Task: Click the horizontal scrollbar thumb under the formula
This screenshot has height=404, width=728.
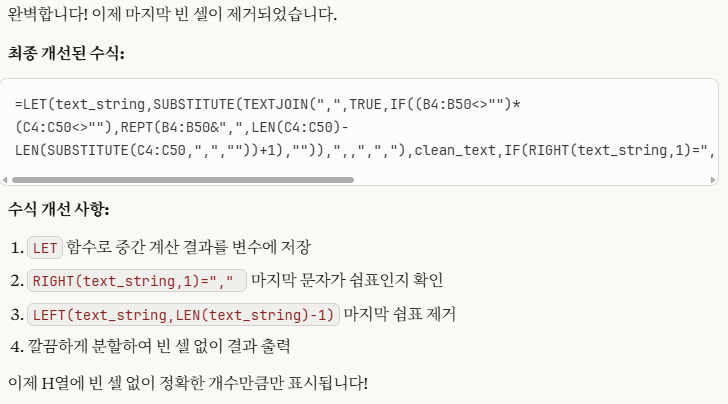Action: point(183,180)
